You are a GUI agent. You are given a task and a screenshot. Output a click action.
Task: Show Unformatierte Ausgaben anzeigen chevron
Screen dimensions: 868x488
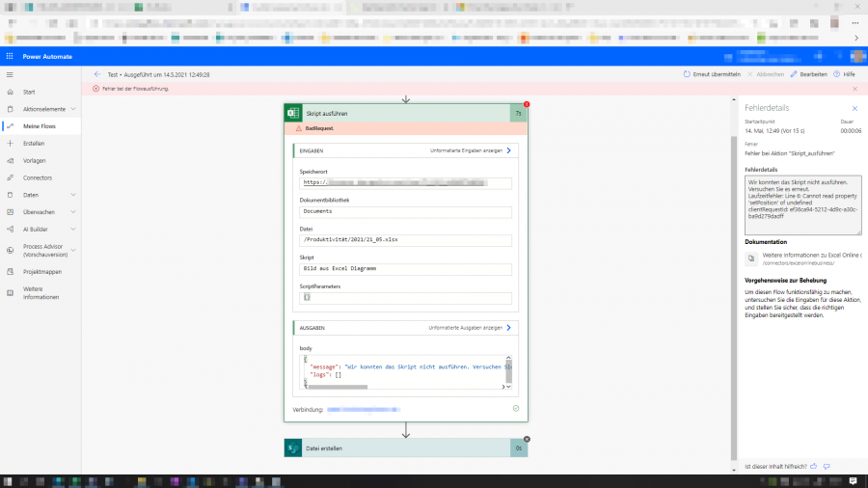tap(508, 328)
